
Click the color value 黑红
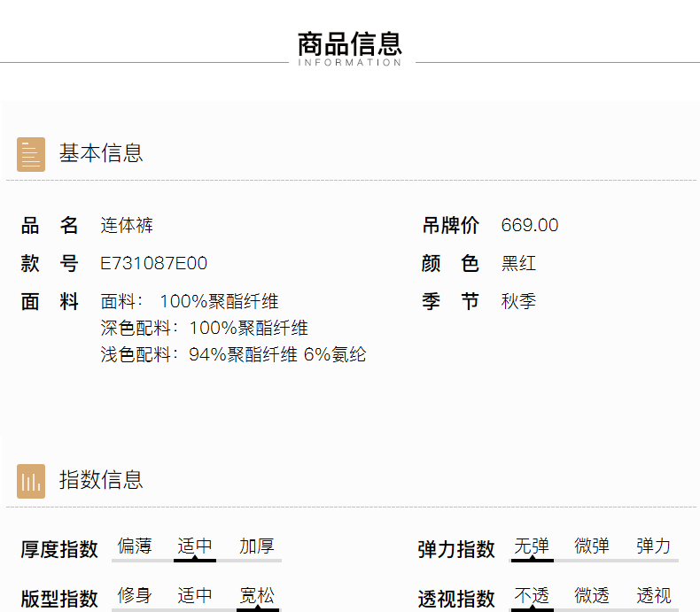(x=518, y=264)
